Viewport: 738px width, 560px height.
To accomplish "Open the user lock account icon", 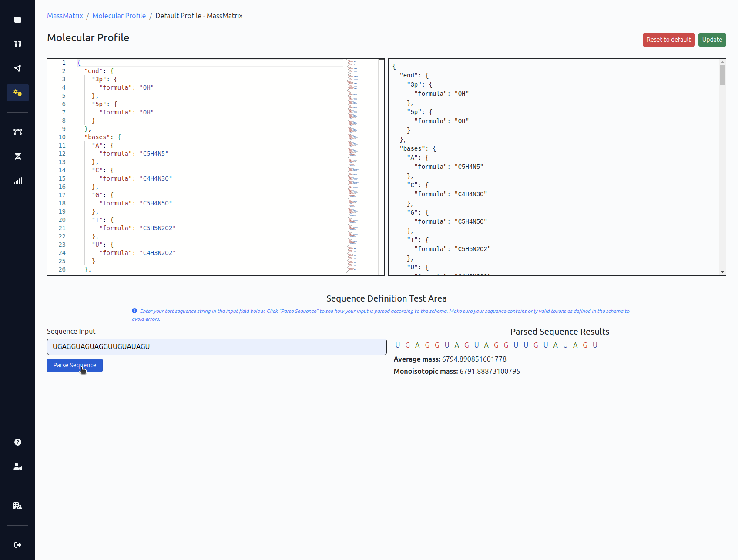I will [x=18, y=466].
